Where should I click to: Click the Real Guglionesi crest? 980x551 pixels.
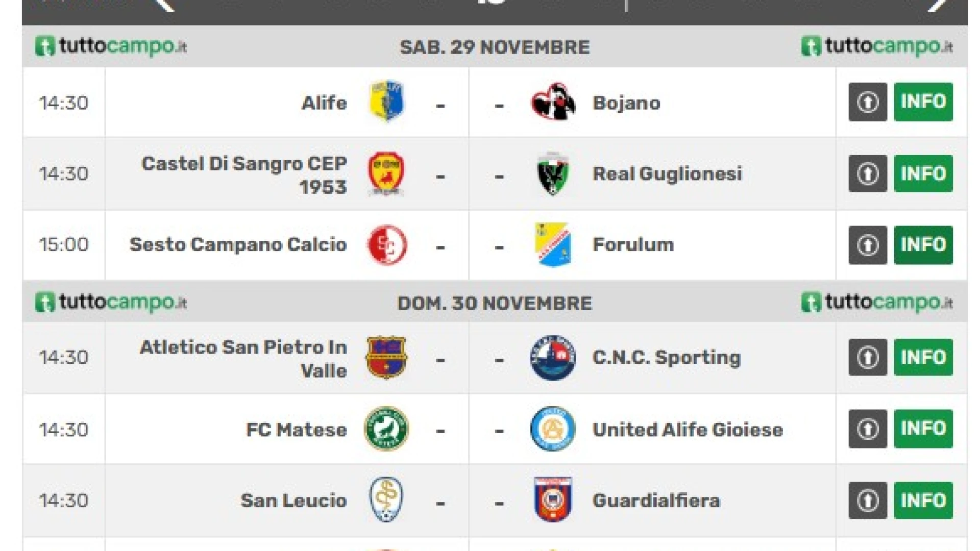[x=553, y=173]
